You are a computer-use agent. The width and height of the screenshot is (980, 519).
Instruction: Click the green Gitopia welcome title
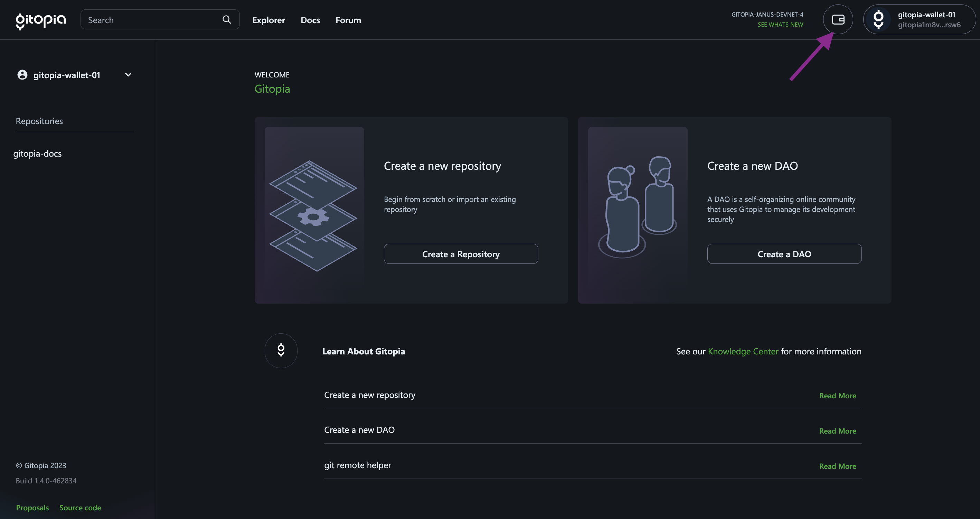272,89
